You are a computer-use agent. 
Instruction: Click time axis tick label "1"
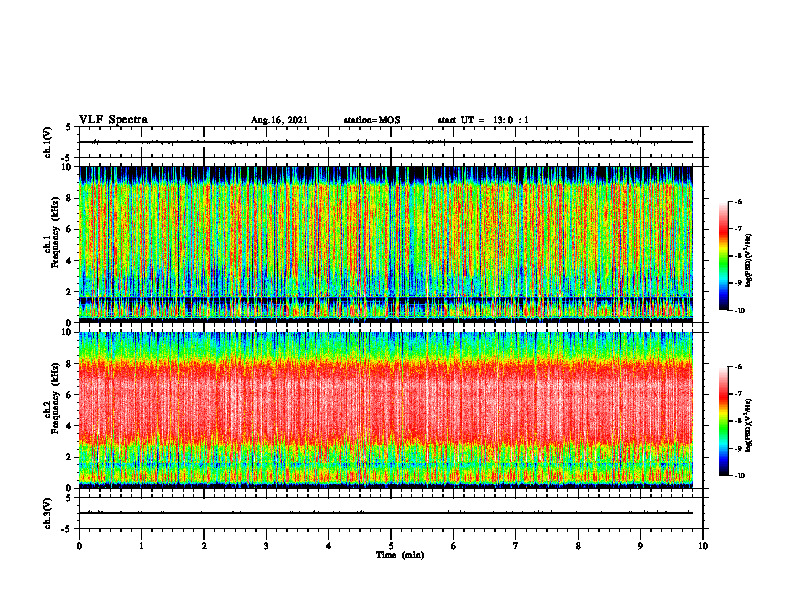pyautogui.click(x=141, y=546)
